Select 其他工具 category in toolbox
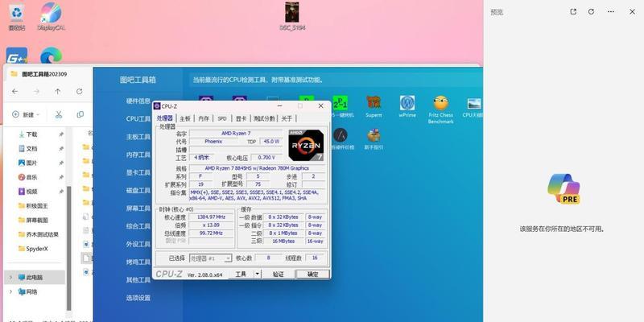Image resolution: width=644 pixels, height=322 pixels. (138, 280)
